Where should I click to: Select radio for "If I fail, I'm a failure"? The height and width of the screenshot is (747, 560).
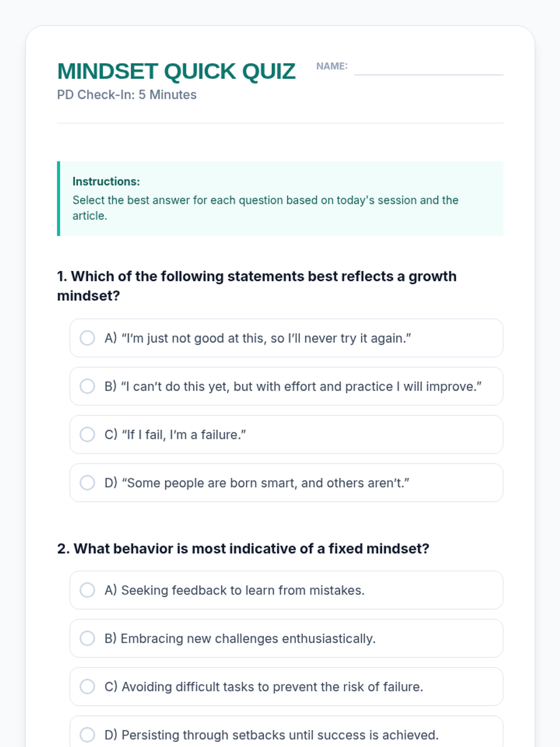click(x=87, y=434)
